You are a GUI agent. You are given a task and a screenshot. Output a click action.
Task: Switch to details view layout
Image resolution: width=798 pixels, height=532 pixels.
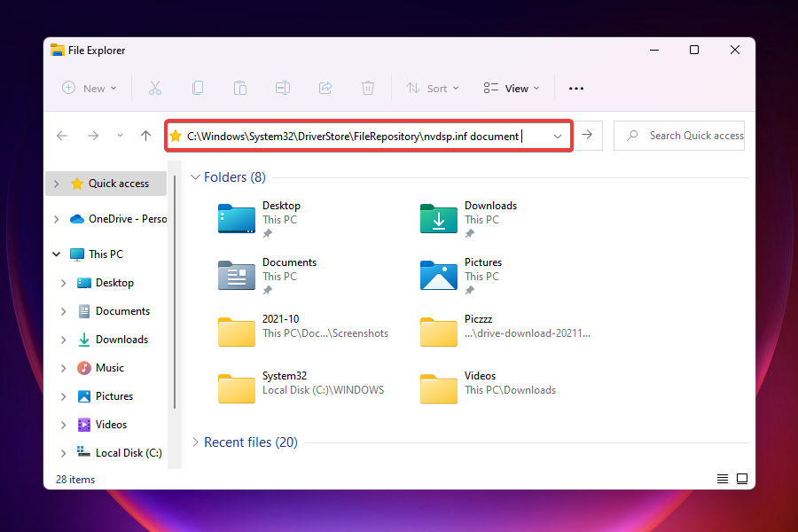(x=722, y=478)
